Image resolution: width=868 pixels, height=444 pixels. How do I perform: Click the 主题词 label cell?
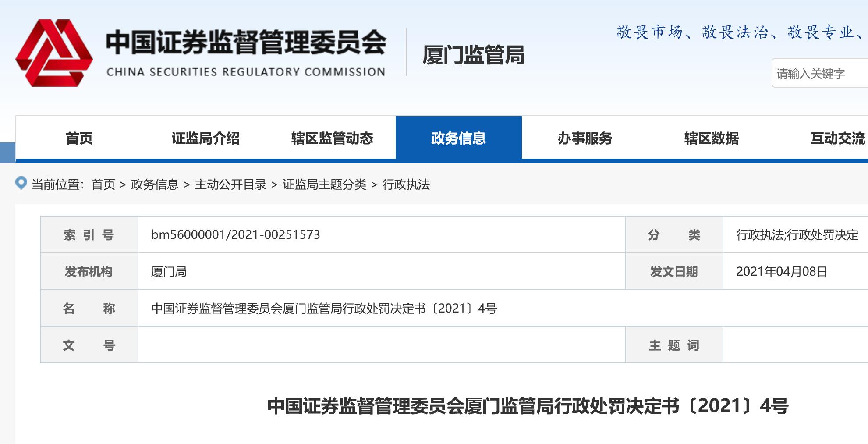[674, 345]
